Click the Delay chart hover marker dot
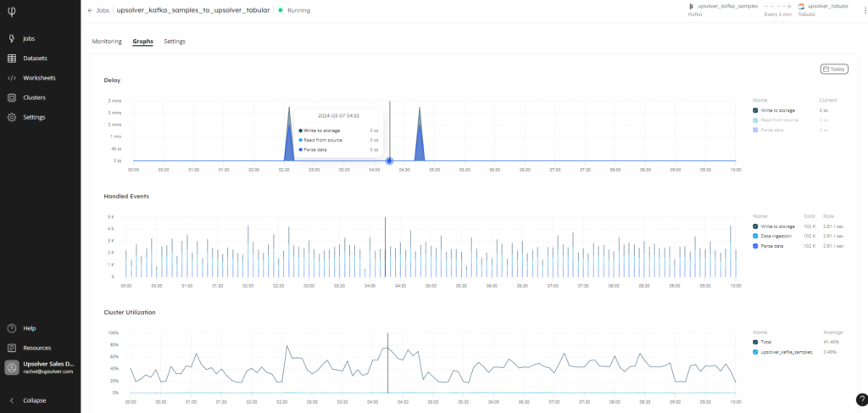Image resolution: width=868 pixels, height=413 pixels. pyautogui.click(x=389, y=160)
